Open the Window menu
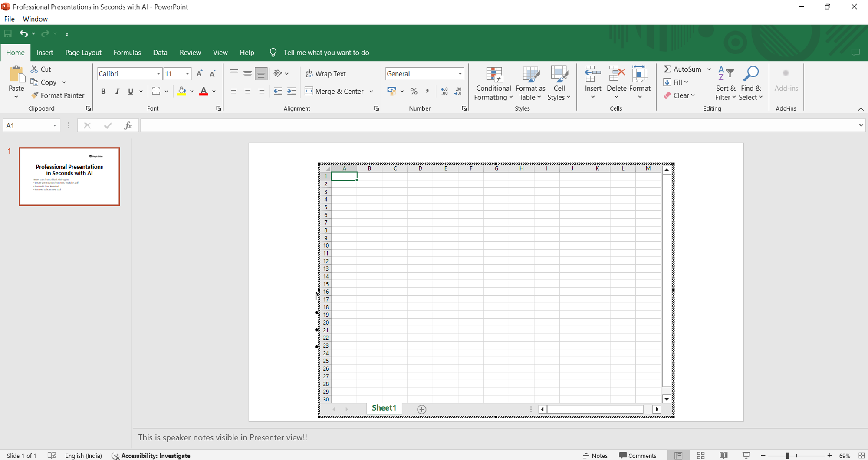Screen dimensions: 868x460 click(x=35, y=19)
